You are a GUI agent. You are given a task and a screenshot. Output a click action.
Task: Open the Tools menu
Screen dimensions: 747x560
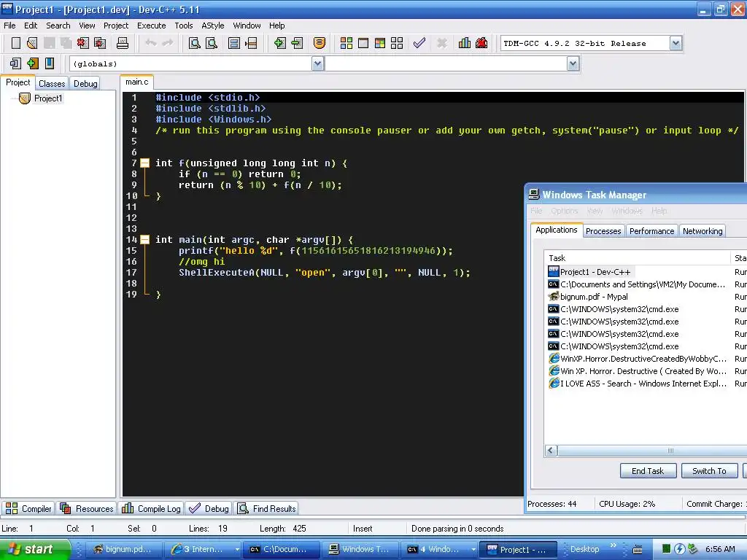183,26
